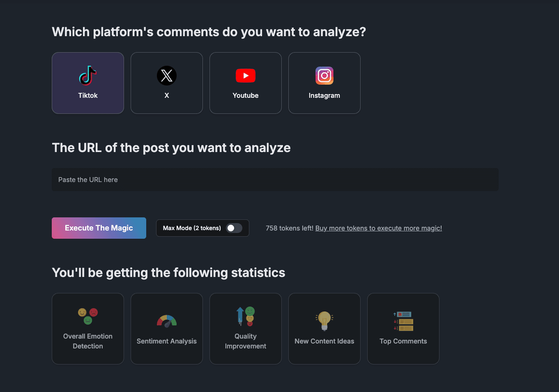The height and width of the screenshot is (392, 559).
Task: Click the Sentiment Analysis statistics card
Action: pyautogui.click(x=166, y=328)
